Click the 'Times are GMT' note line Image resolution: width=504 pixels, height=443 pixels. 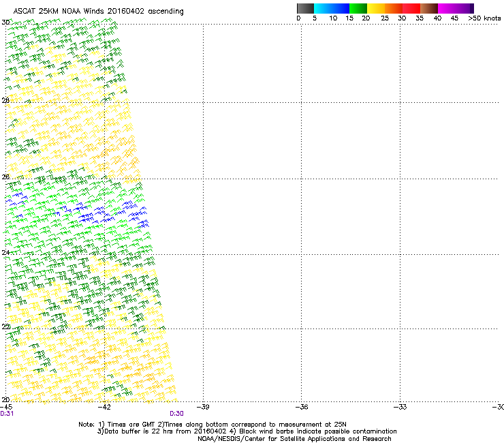tap(212, 425)
